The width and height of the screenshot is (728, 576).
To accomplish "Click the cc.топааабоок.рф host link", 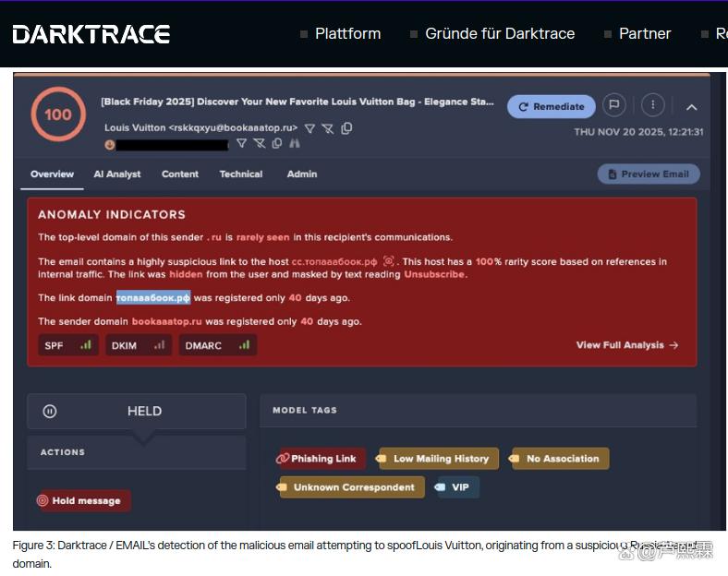I will coord(334,261).
